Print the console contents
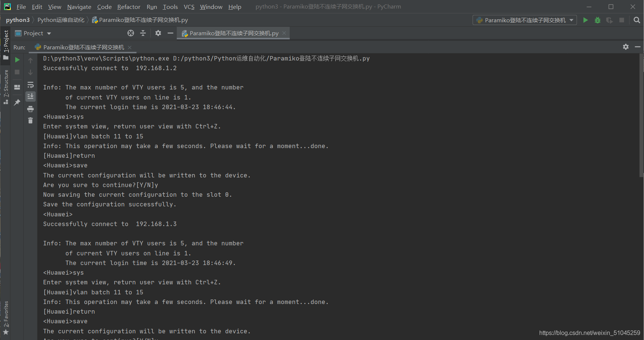This screenshot has width=644, height=340. click(x=30, y=109)
